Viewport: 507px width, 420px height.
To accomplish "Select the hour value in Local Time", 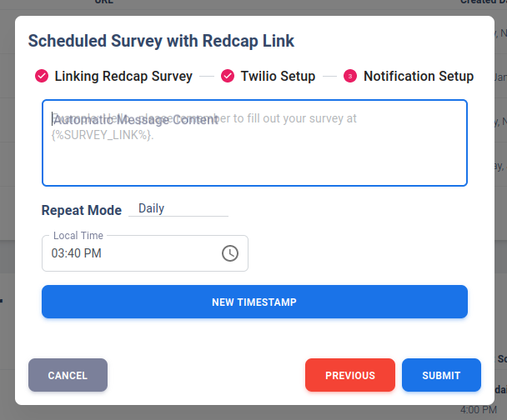I will point(58,253).
